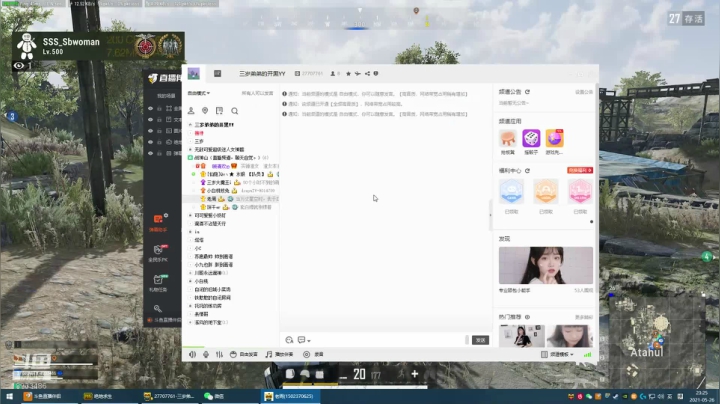Open the music accompaniment button
Image resolution: width=720 pixels, height=404 pixels.
[x=279, y=354]
